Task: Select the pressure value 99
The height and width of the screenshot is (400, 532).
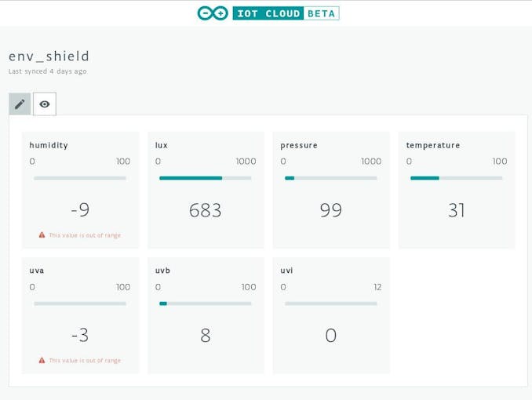Action: [x=331, y=210]
